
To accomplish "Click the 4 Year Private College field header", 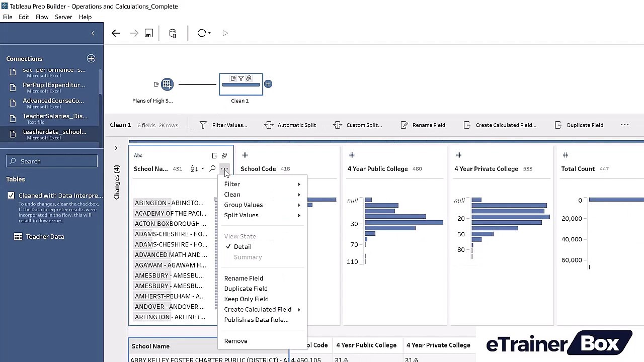I will click(486, 169).
